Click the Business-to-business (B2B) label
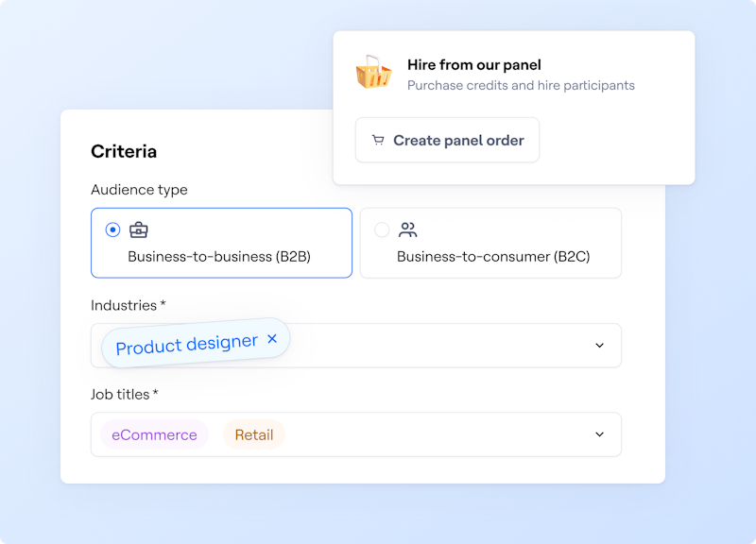The image size is (756, 544). tap(219, 256)
